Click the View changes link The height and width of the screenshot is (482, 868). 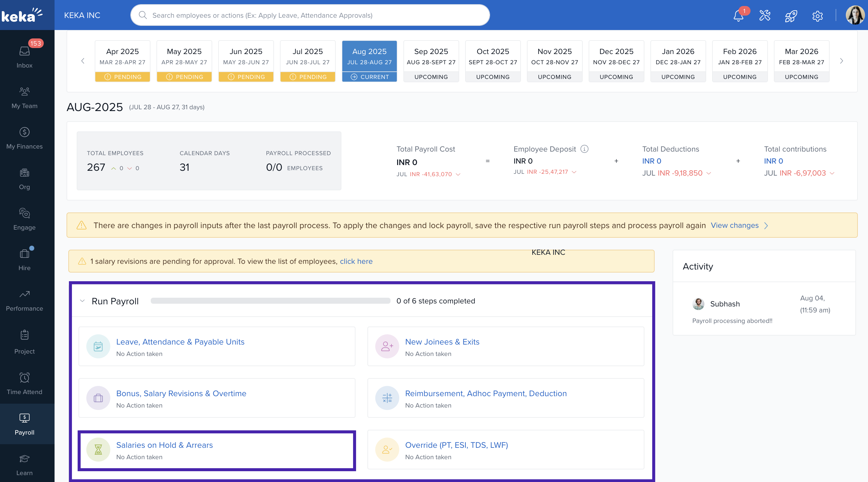[x=735, y=225]
